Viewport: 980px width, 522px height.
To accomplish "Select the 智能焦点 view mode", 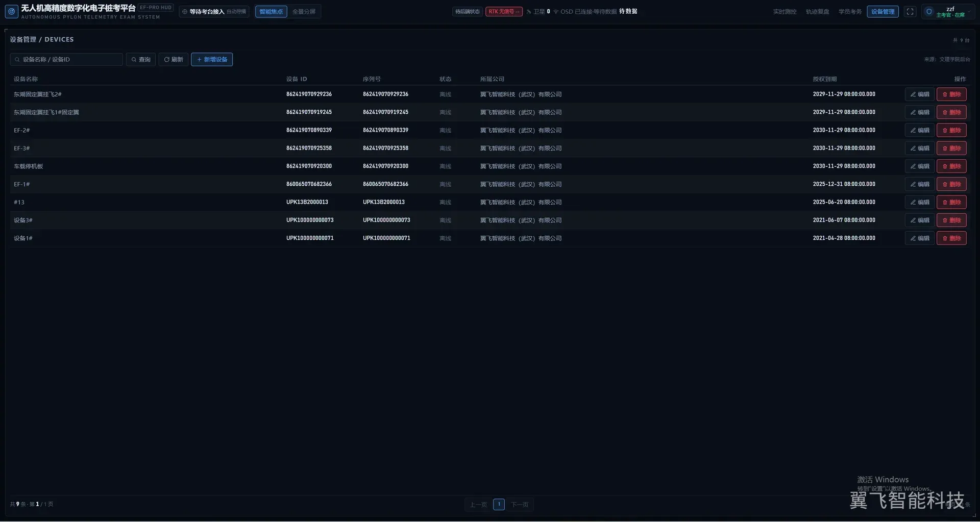I will coord(271,11).
